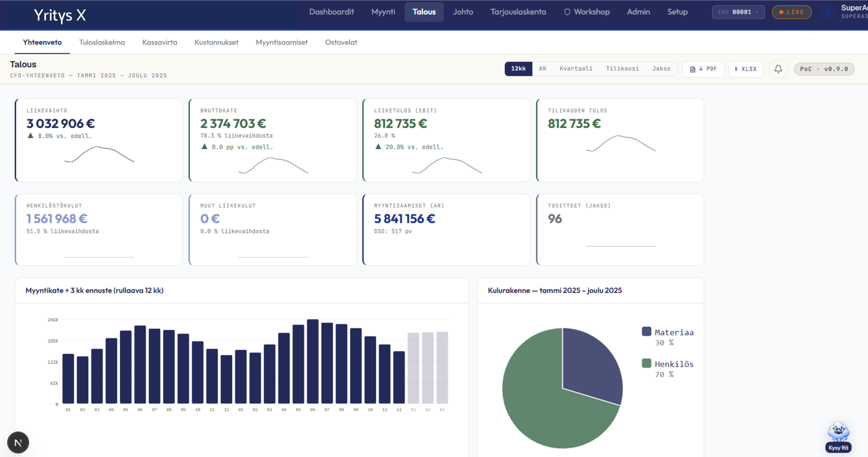Switch period to KK
The width and height of the screenshot is (868, 457).
(x=542, y=68)
